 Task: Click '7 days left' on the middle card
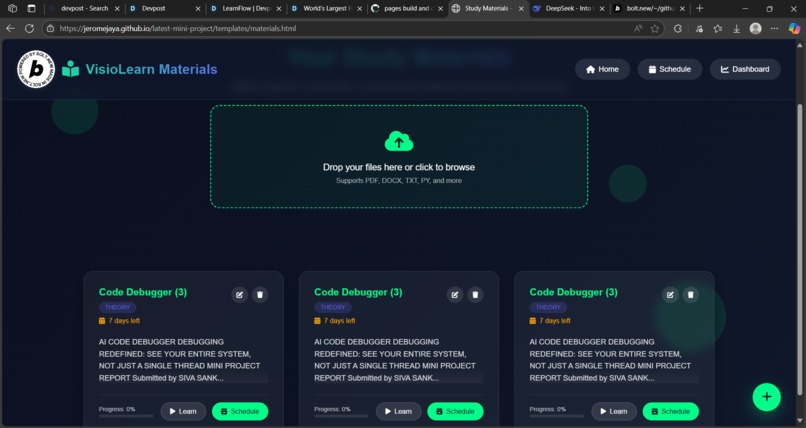coord(340,321)
